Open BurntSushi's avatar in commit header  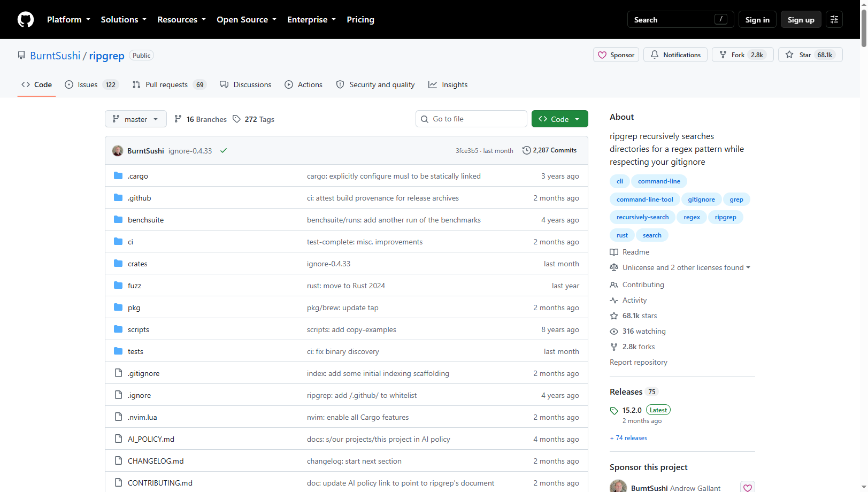point(118,151)
